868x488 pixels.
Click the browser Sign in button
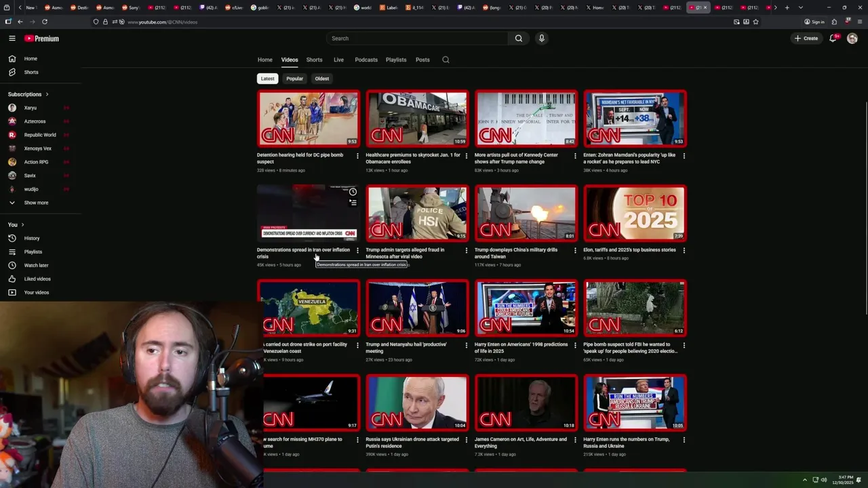(x=814, y=22)
